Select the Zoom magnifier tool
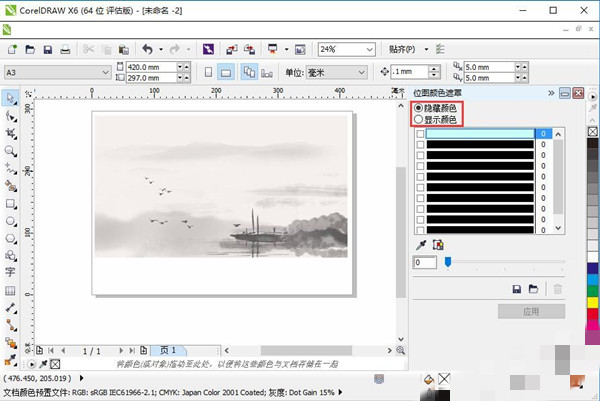 [x=10, y=151]
